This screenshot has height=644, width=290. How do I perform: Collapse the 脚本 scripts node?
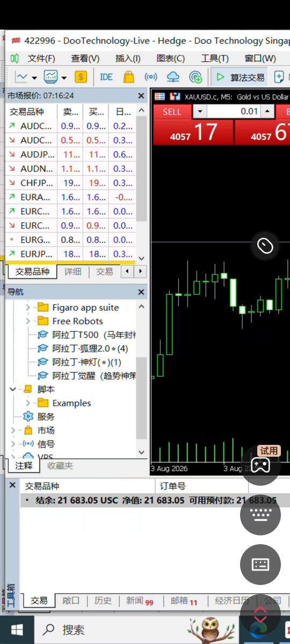pos(13,389)
